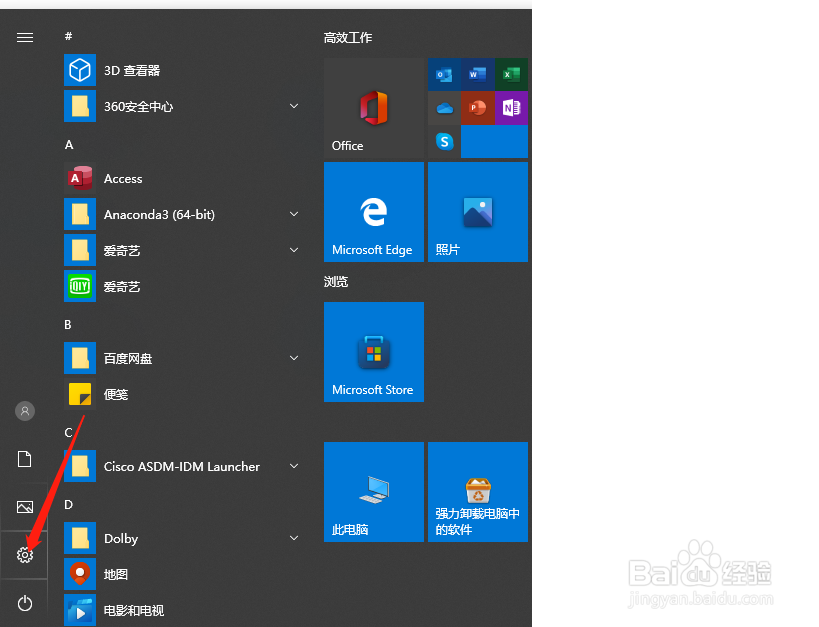Click the 浏览 group title
The height and width of the screenshot is (627, 819).
coord(336,282)
